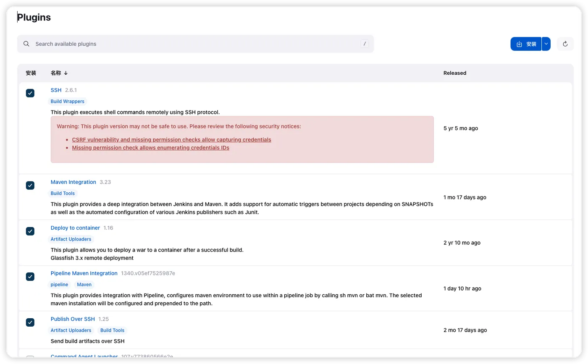
Task: Uncheck the Maven Integration checkbox
Action: (x=30, y=185)
